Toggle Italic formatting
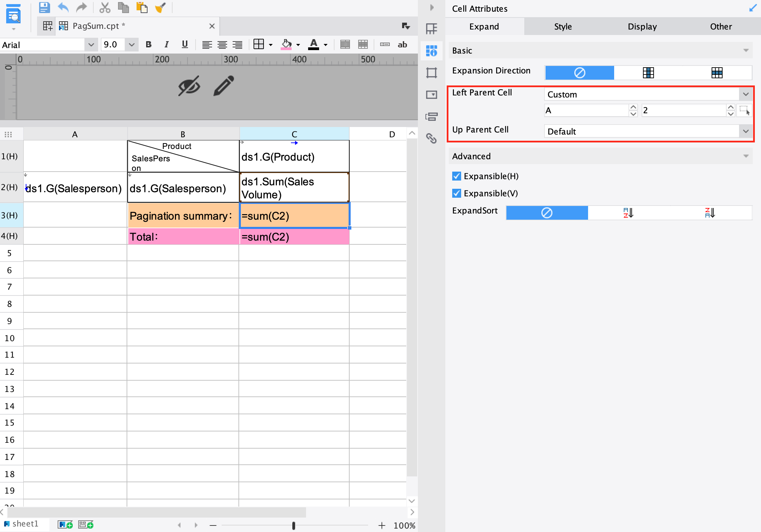 pyautogui.click(x=167, y=44)
